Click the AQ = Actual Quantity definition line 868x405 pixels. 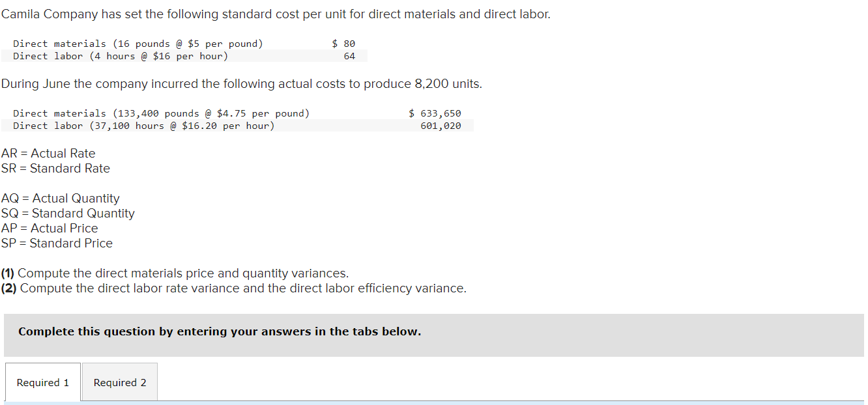click(x=60, y=198)
